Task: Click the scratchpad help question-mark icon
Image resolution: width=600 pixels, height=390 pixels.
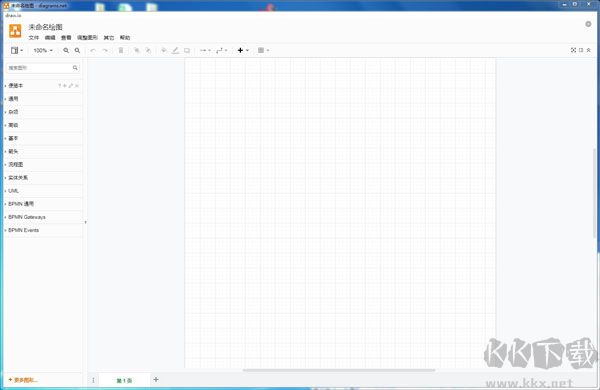Action: point(60,86)
